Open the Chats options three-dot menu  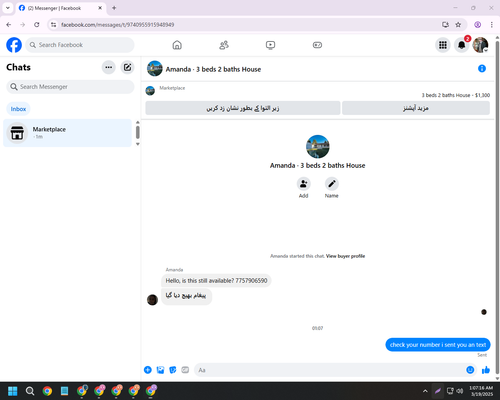109,67
